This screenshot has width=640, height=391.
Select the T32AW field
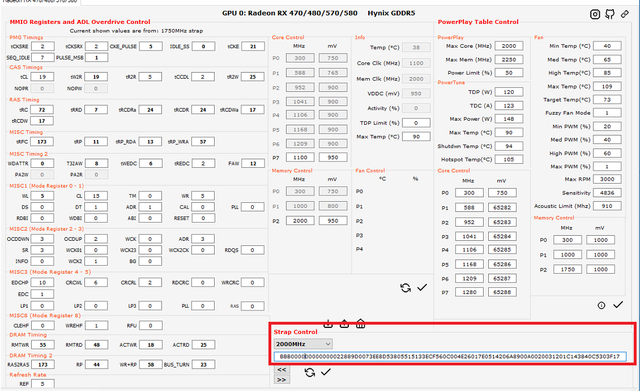pyautogui.click(x=96, y=163)
